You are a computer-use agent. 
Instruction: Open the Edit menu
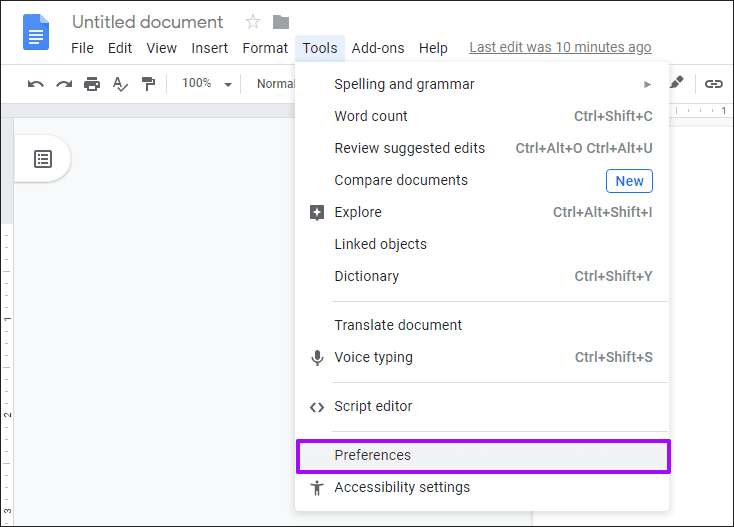pyautogui.click(x=120, y=48)
